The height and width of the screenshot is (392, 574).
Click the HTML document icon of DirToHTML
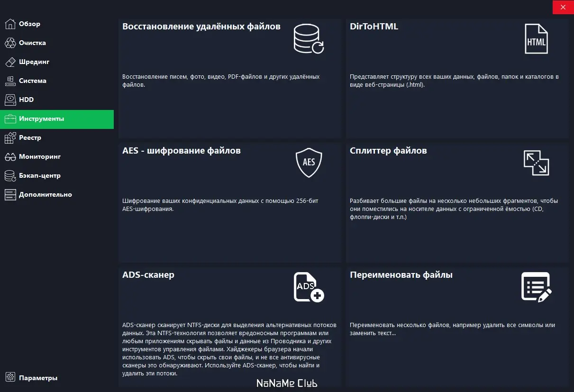[536, 39]
